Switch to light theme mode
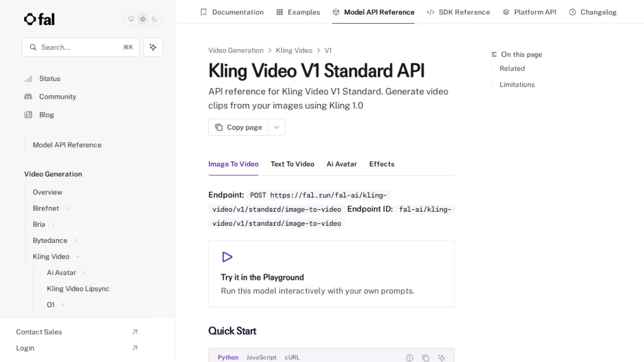The image size is (644, 362). (143, 19)
